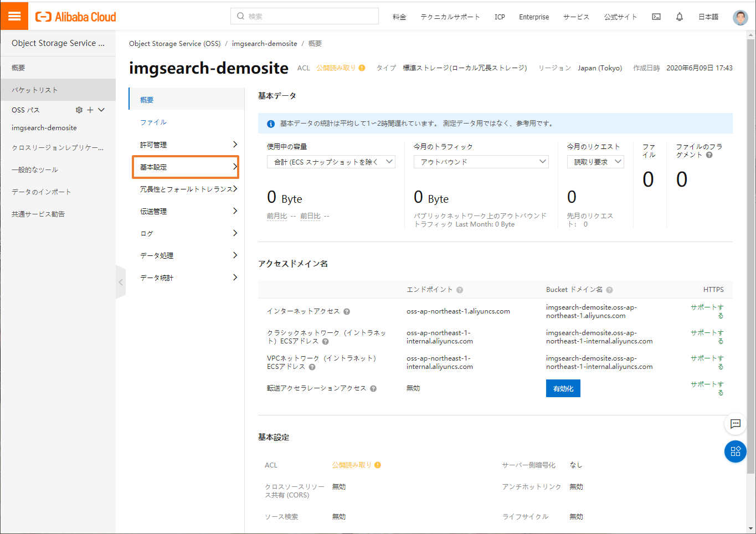
Task: Click Object Storage Service (OSS) breadcrumb
Action: [174, 43]
